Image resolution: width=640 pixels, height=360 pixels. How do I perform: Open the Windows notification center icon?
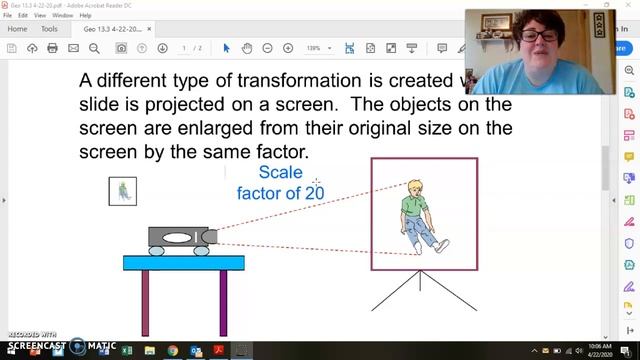(x=625, y=351)
